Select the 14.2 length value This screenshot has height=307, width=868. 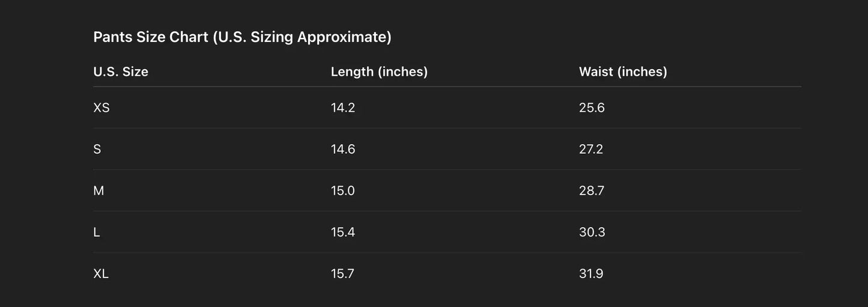pos(343,108)
